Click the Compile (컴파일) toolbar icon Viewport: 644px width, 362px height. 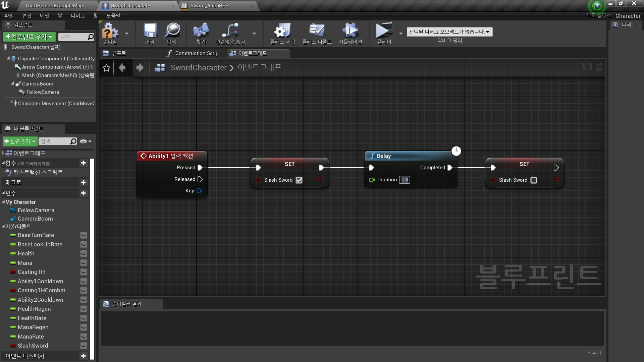click(x=110, y=33)
